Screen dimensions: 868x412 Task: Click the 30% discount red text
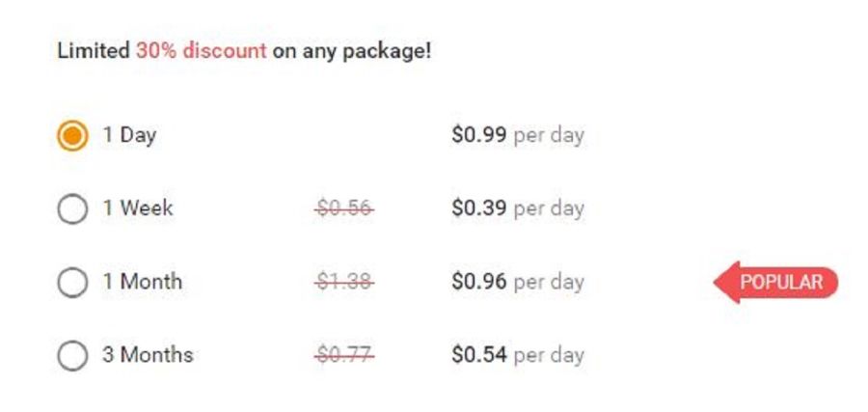pos(201,51)
